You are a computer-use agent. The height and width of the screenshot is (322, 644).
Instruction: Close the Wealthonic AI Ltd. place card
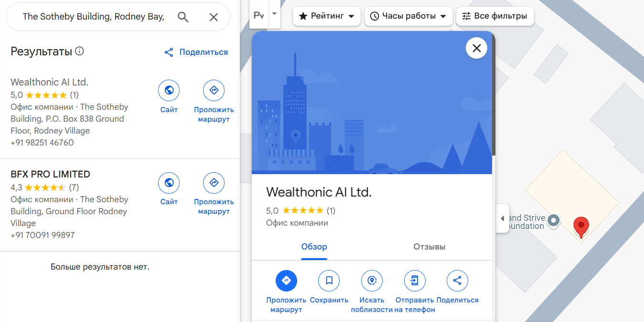point(476,48)
